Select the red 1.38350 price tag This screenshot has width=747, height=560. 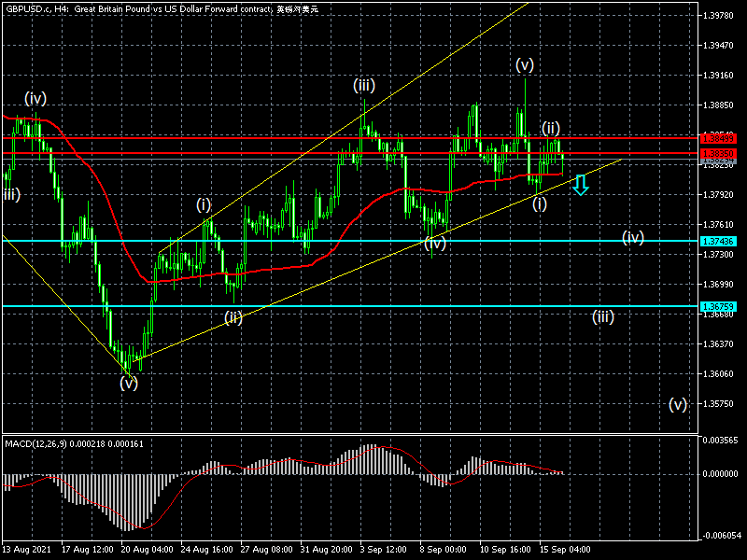718,153
